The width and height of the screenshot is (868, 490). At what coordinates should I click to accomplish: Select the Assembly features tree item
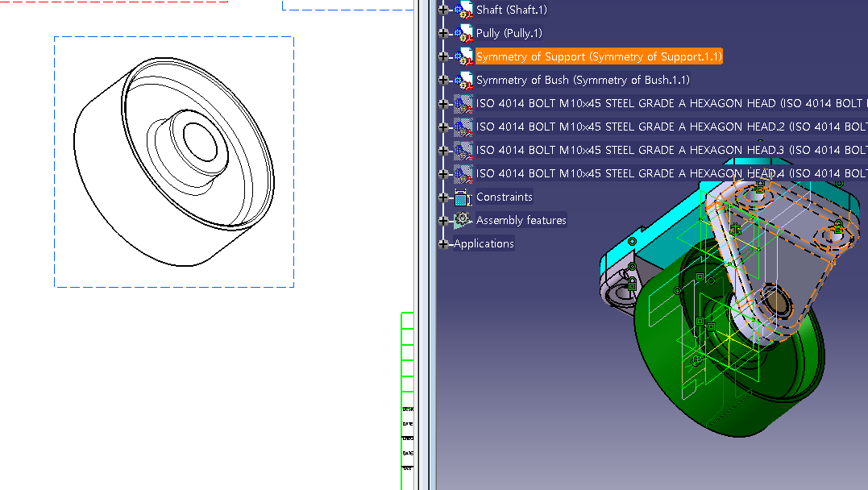521,220
